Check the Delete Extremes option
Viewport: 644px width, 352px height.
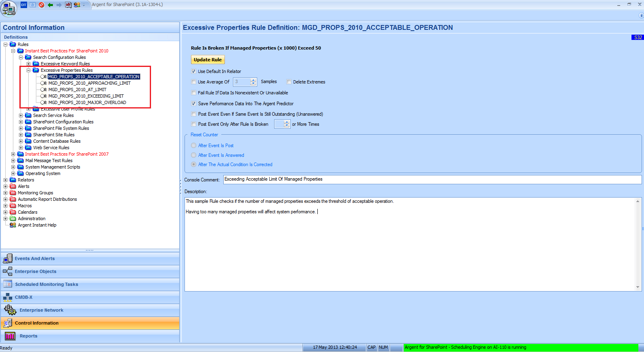coord(289,82)
